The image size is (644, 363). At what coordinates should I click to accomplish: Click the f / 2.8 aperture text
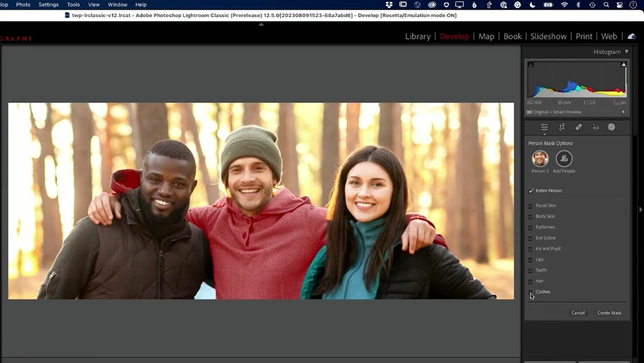pos(589,103)
